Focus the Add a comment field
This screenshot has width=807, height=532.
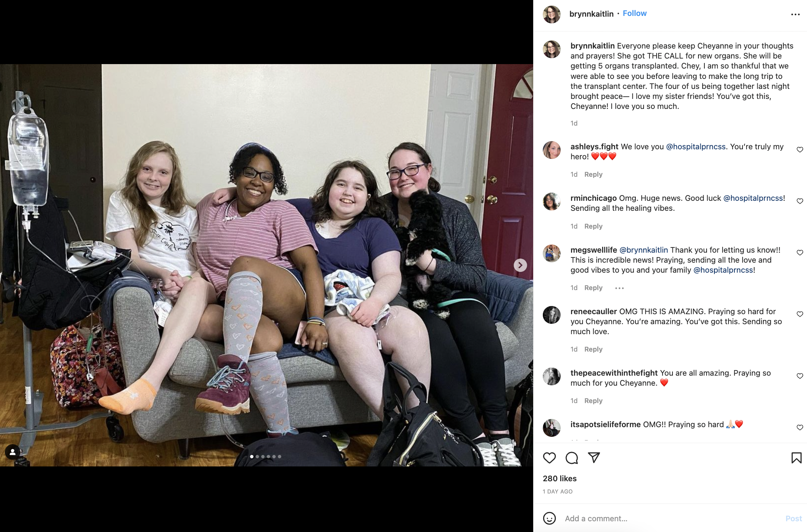click(672, 519)
